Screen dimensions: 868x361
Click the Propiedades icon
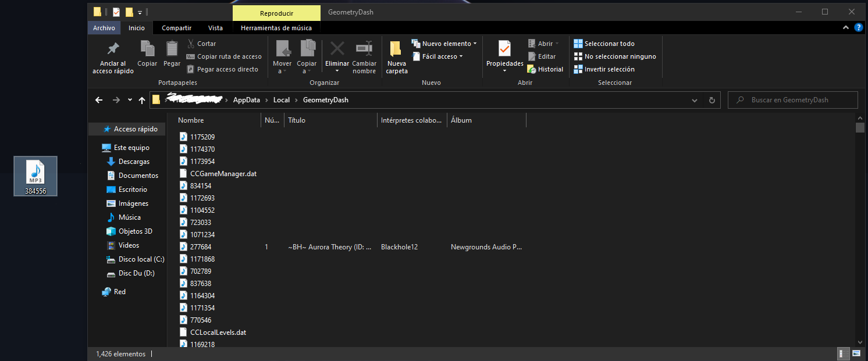point(504,49)
